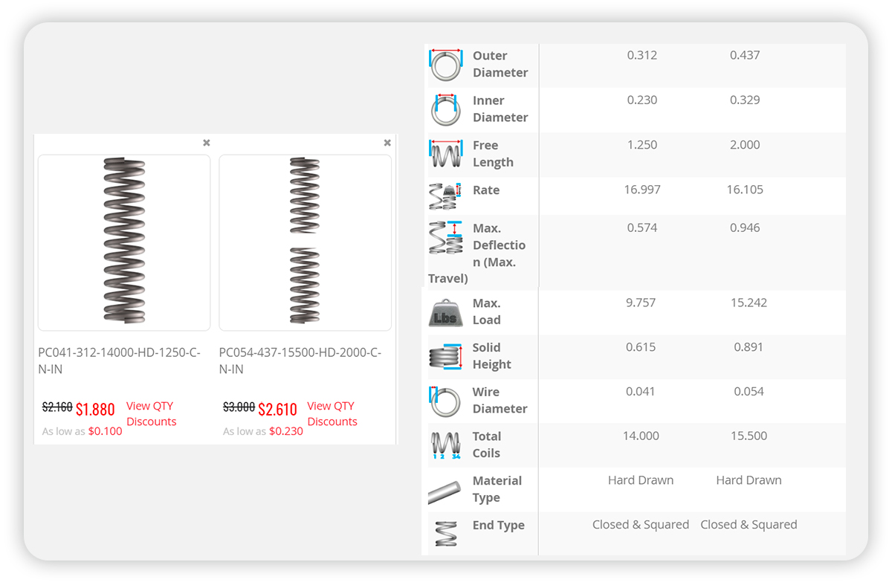Select the Total Coils numbered icon
Image resolution: width=892 pixels, height=588 pixels.
click(x=445, y=445)
